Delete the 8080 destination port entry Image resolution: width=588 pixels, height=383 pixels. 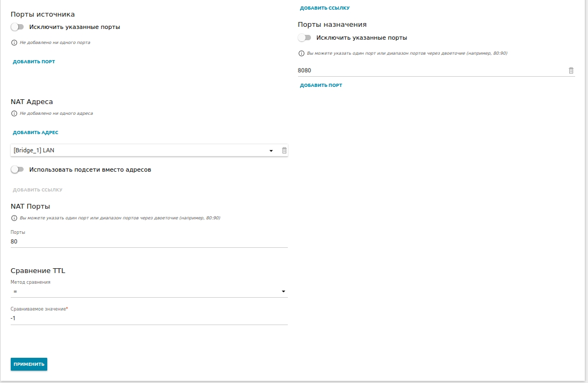click(x=571, y=70)
